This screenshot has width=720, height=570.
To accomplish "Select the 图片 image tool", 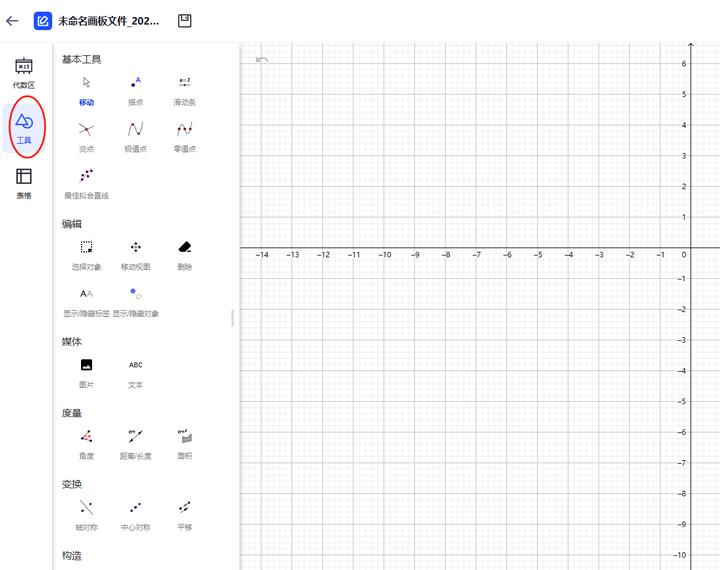I will point(86,373).
